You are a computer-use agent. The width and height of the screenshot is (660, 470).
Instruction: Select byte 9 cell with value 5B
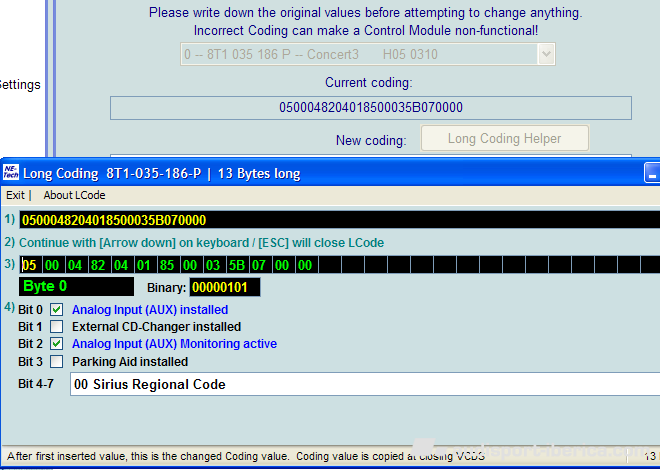pyautogui.click(x=236, y=265)
